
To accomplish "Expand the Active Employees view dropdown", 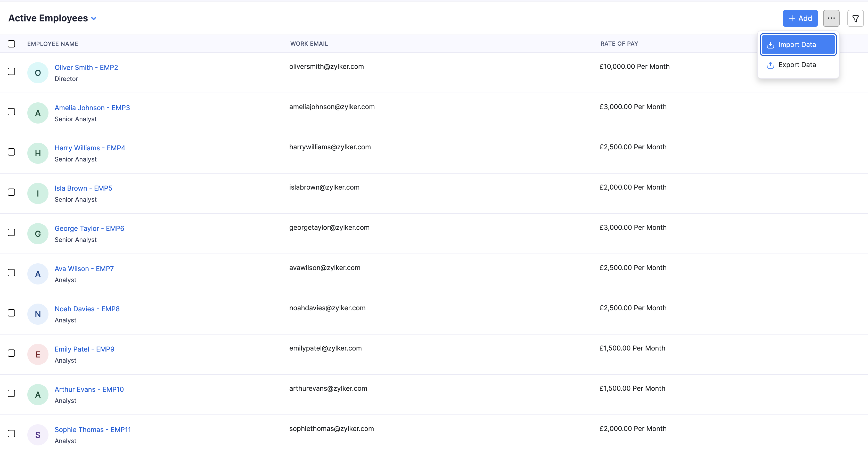I will click(x=94, y=19).
